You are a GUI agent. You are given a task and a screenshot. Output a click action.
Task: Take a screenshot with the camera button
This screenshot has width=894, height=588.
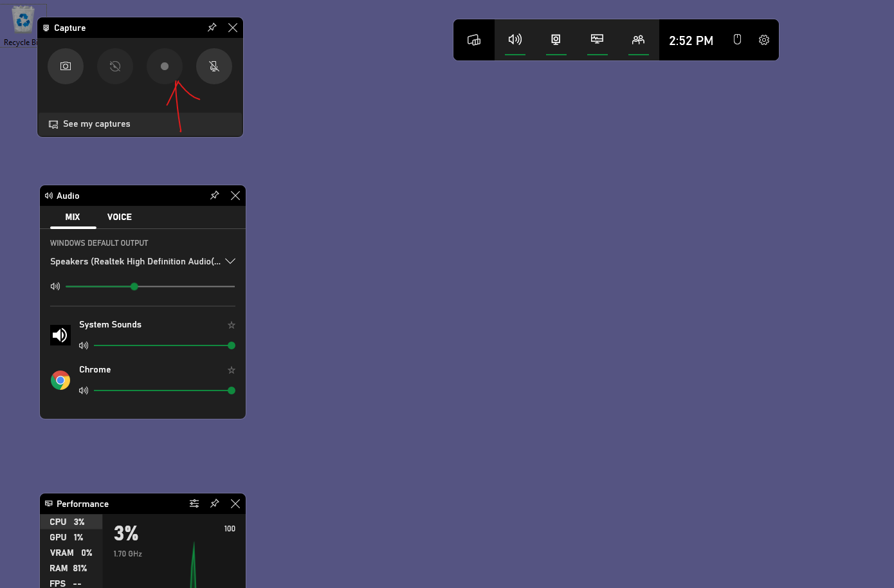click(x=66, y=66)
